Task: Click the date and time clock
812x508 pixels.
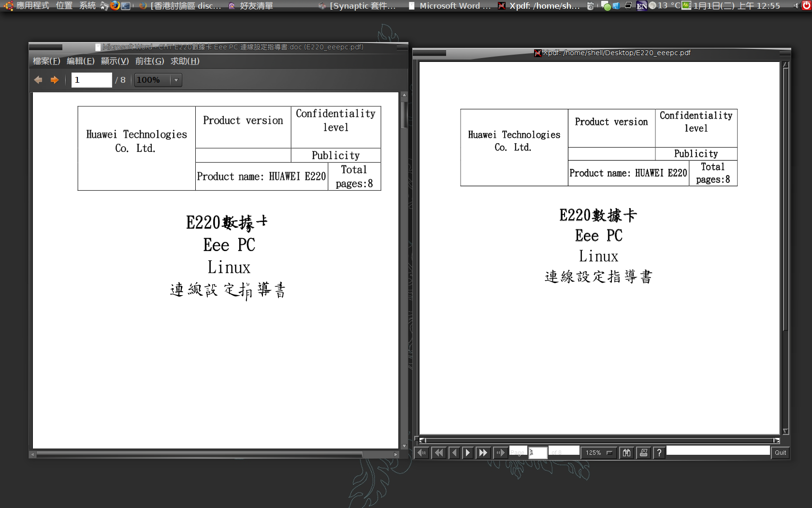Action: click(737, 5)
